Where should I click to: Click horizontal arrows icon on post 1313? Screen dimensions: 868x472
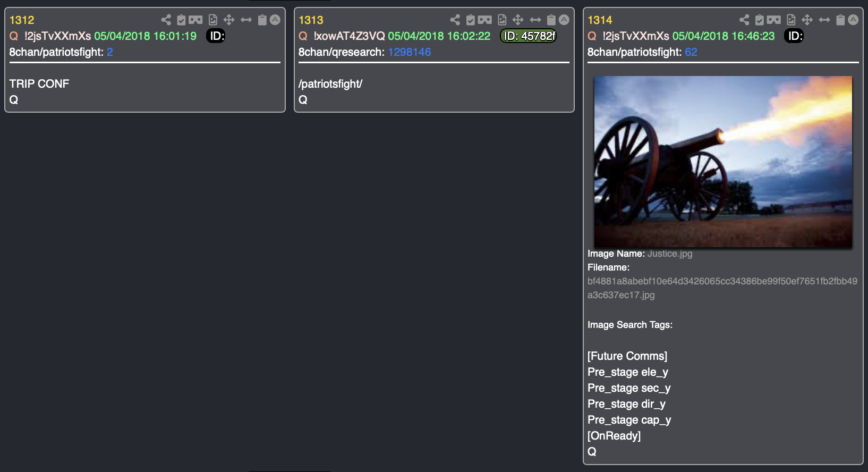pos(535,20)
